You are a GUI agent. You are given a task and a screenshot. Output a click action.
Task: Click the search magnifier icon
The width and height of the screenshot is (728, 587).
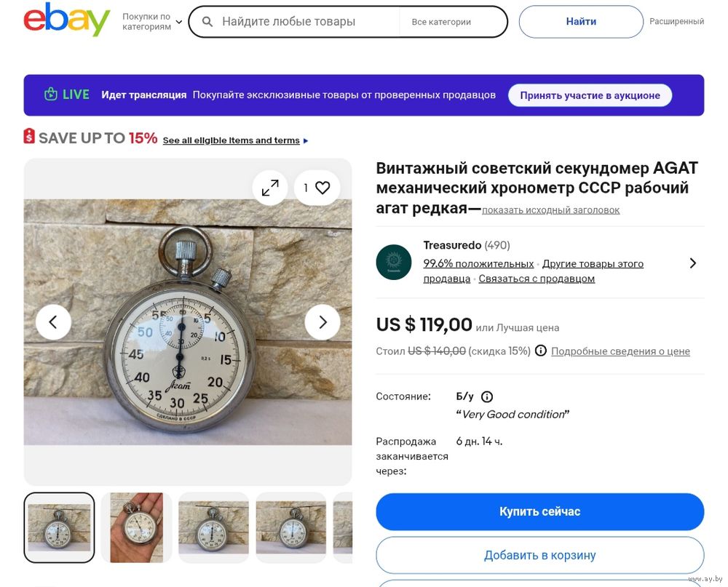click(x=207, y=22)
